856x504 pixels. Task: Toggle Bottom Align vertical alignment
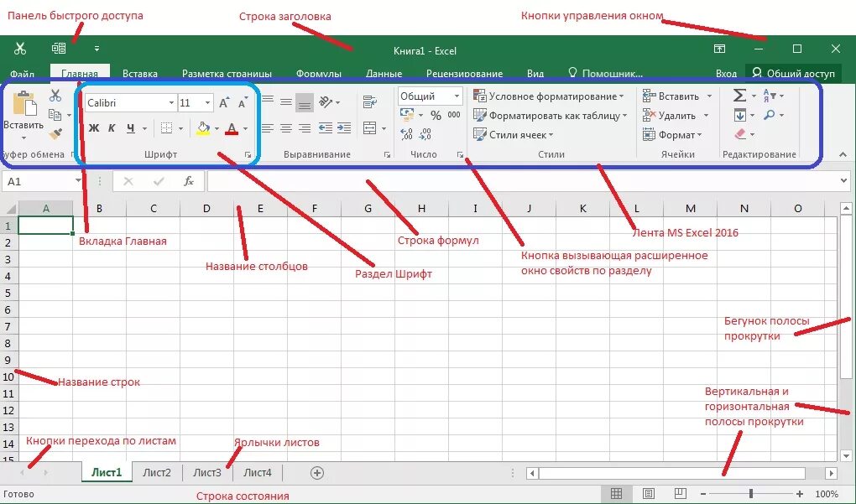tap(305, 102)
